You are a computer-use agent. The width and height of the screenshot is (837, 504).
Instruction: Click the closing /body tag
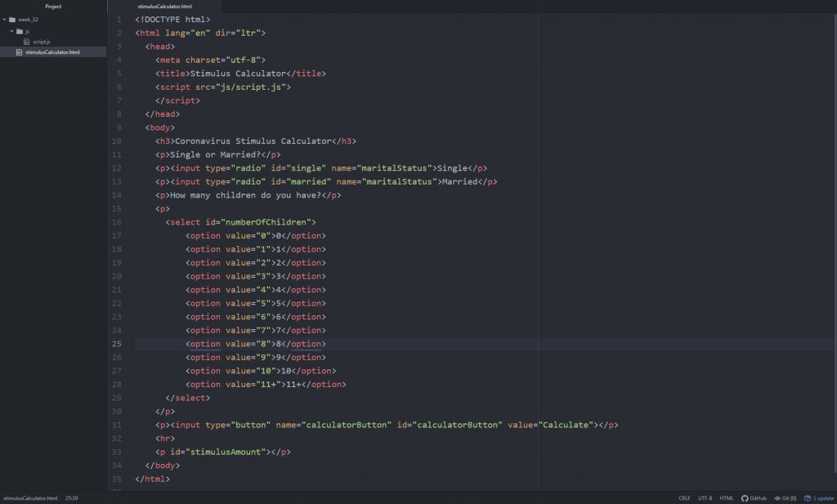163,466
